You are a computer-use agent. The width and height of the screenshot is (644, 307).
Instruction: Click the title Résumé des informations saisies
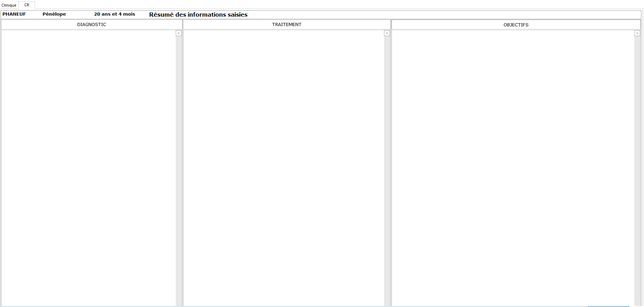tap(198, 15)
